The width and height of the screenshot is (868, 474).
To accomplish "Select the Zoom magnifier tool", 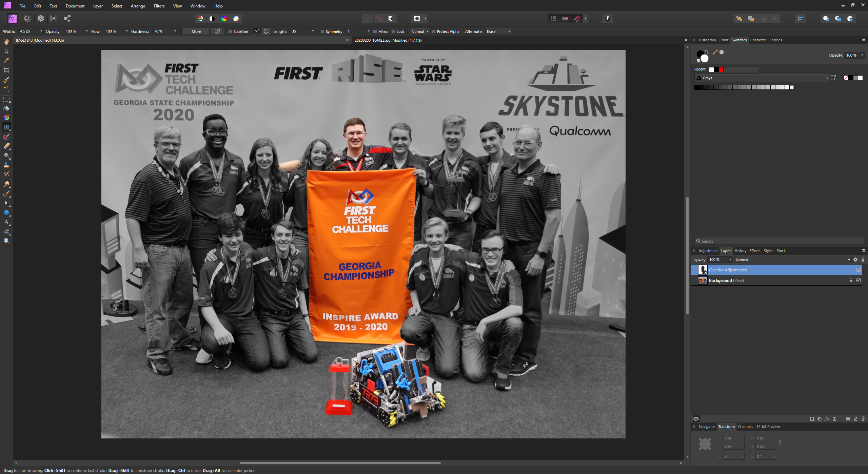I will coord(6,241).
